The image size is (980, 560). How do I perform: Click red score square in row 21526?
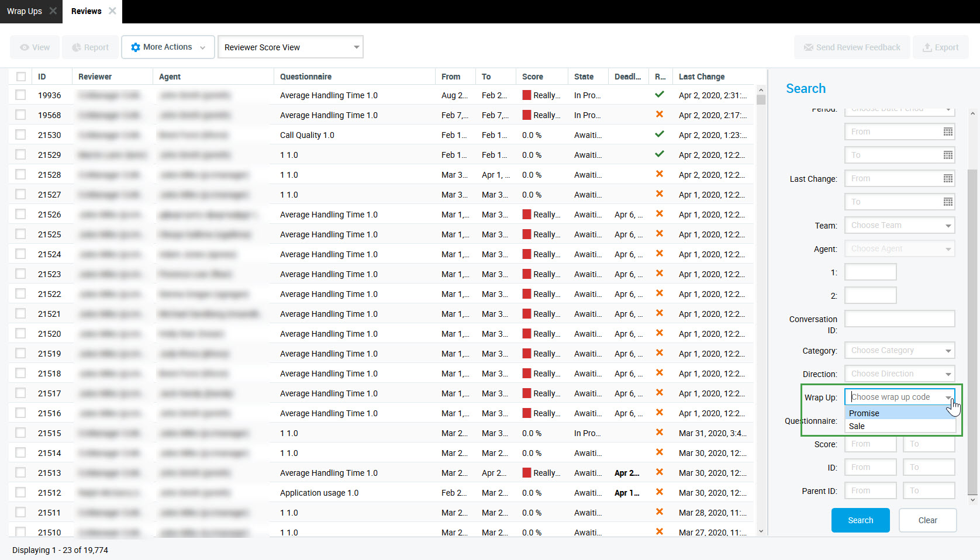coord(527,215)
